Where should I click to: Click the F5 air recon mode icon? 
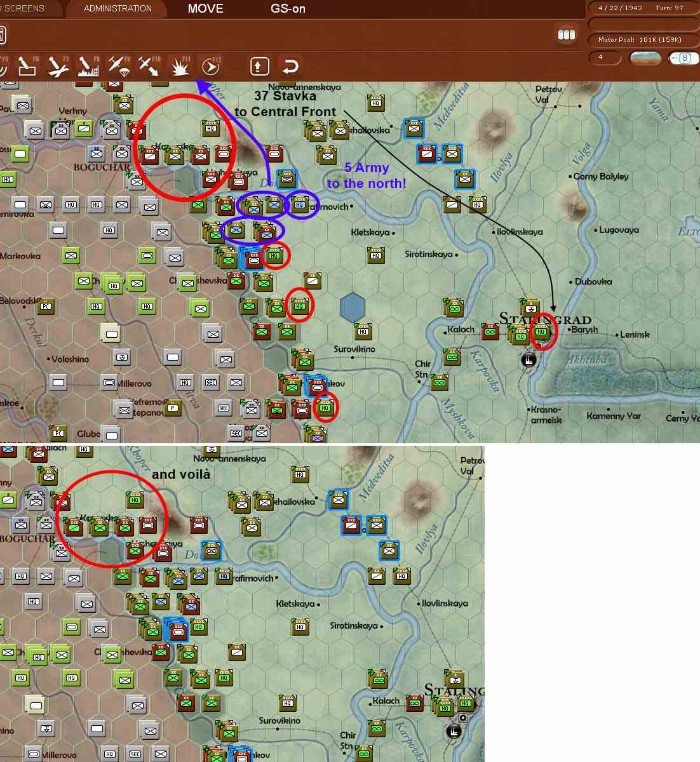point(4,66)
